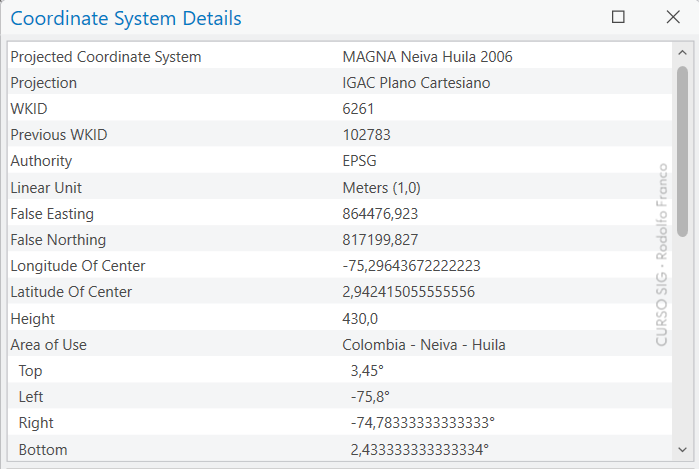
Task: Select the WKID value 6261
Action: pyautogui.click(x=358, y=109)
